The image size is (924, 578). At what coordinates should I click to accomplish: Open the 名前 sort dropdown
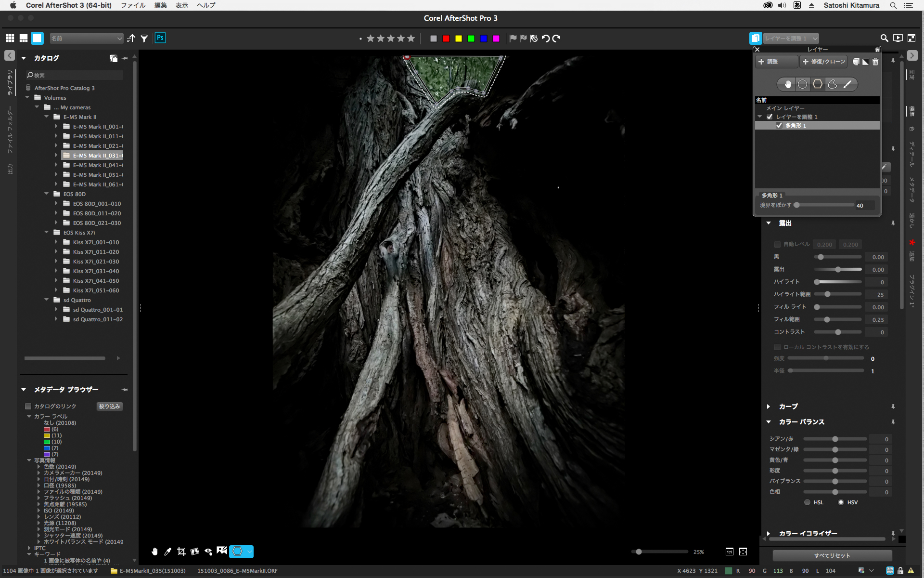(87, 39)
